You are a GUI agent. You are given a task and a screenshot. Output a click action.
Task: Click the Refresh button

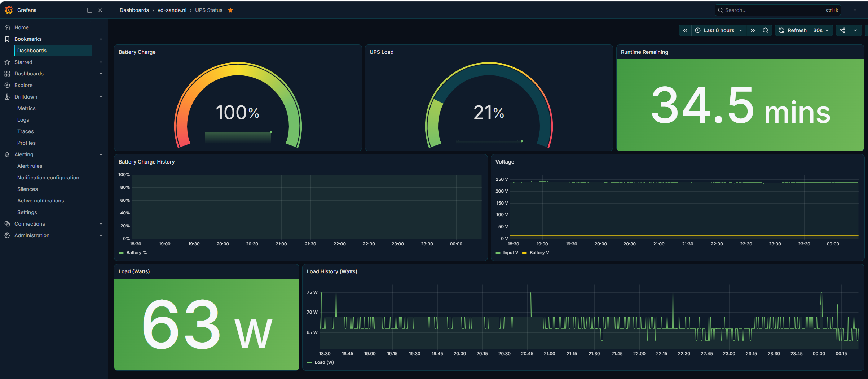793,30
